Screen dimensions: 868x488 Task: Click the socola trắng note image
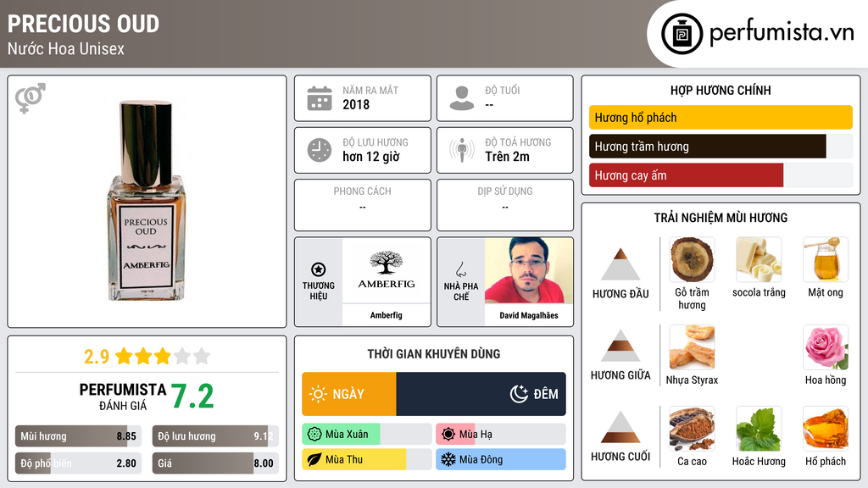(759, 259)
